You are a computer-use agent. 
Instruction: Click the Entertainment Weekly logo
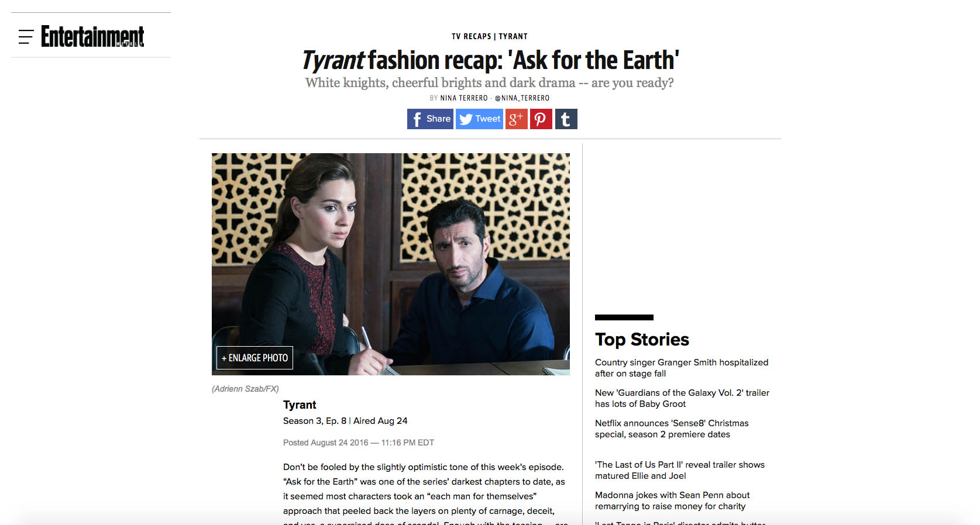pos(92,36)
